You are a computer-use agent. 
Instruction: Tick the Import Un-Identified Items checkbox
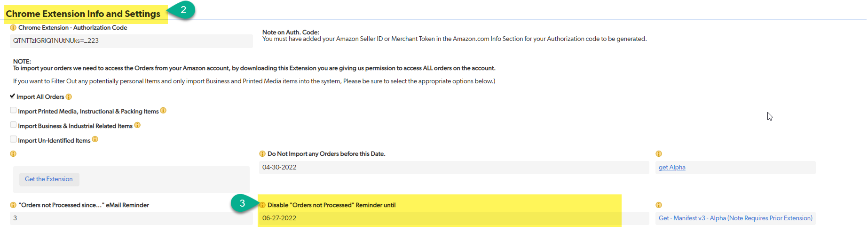tap(13, 139)
